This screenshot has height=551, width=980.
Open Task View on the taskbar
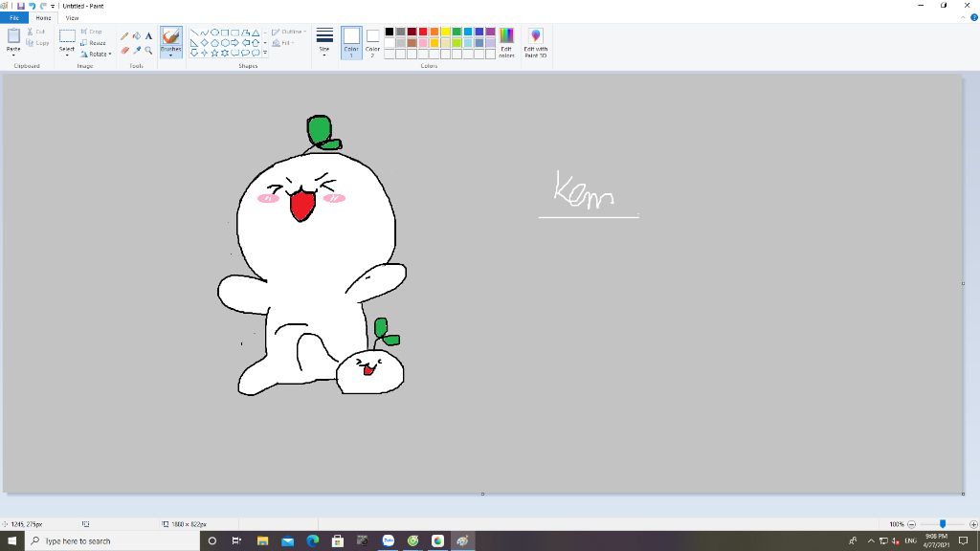click(236, 541)
